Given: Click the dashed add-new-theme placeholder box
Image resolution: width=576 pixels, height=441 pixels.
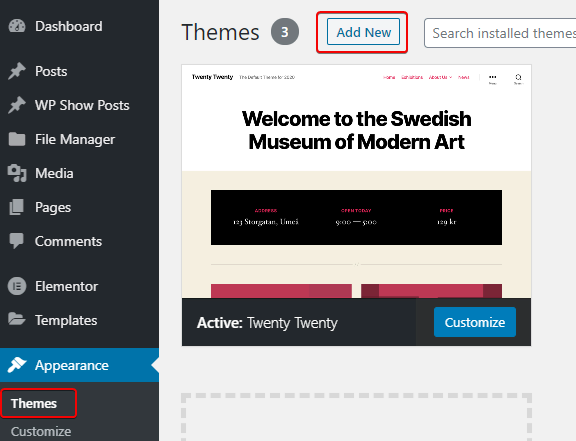Looking at the screenshot, I should (356, 417).
